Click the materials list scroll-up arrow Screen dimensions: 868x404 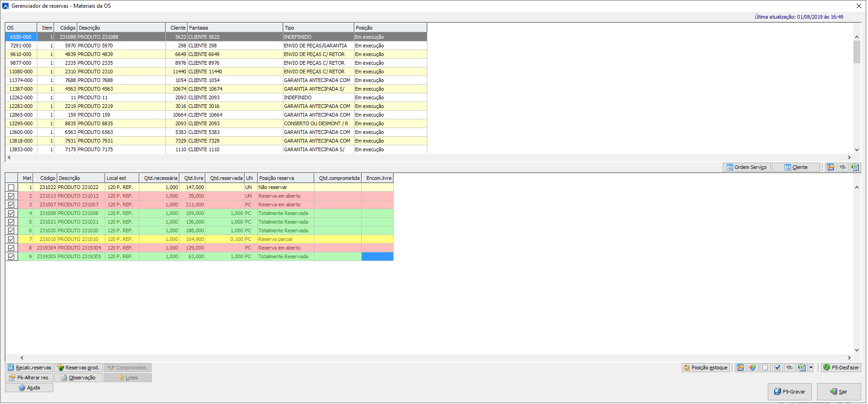pyautogui.click(x=857, y=187)
